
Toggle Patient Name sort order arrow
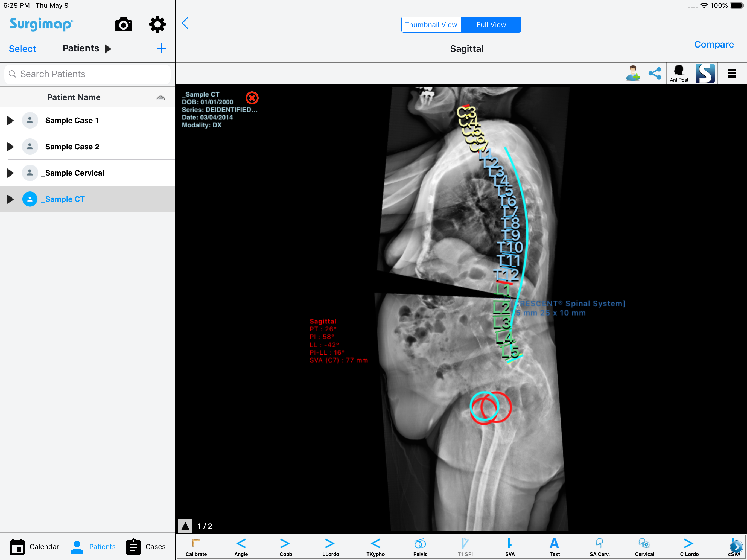coord(161,98)
